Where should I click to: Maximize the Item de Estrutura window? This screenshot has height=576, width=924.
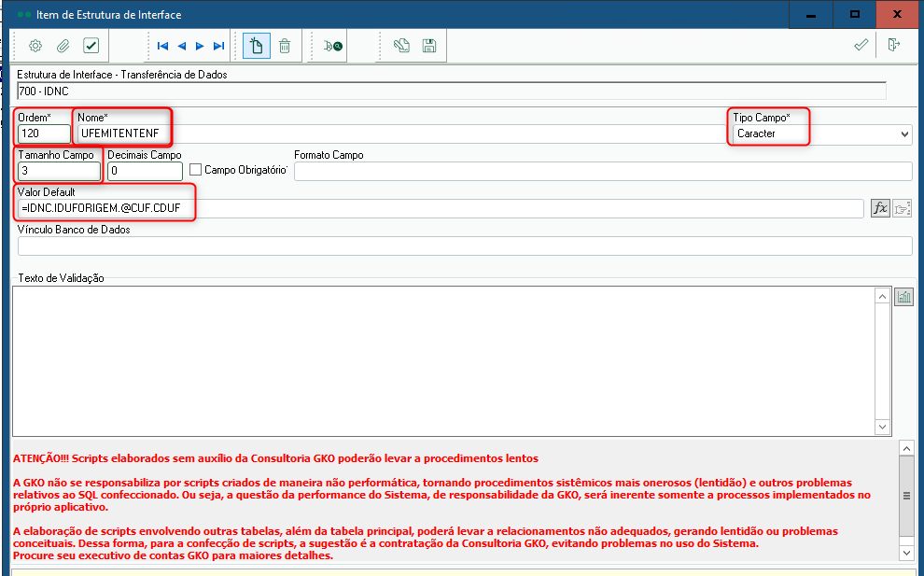[854, 15]
